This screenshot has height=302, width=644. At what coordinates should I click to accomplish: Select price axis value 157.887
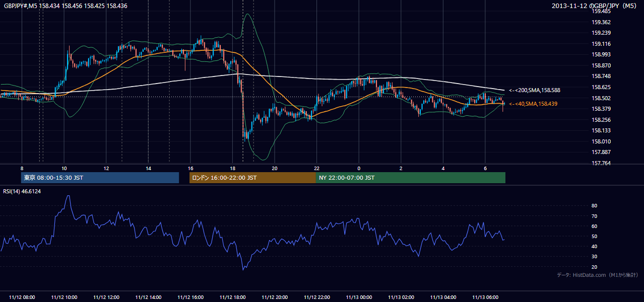pyautogui.click(x=601, y=152)
